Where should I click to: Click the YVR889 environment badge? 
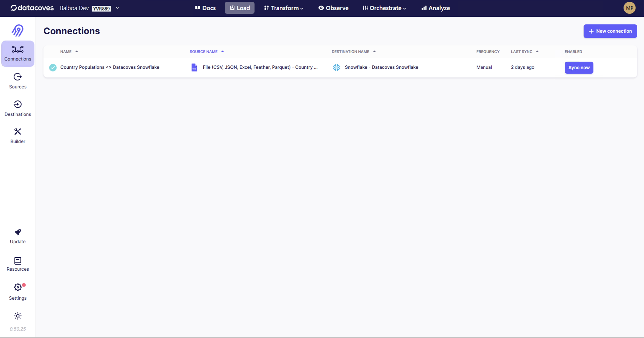coord(101,8)
